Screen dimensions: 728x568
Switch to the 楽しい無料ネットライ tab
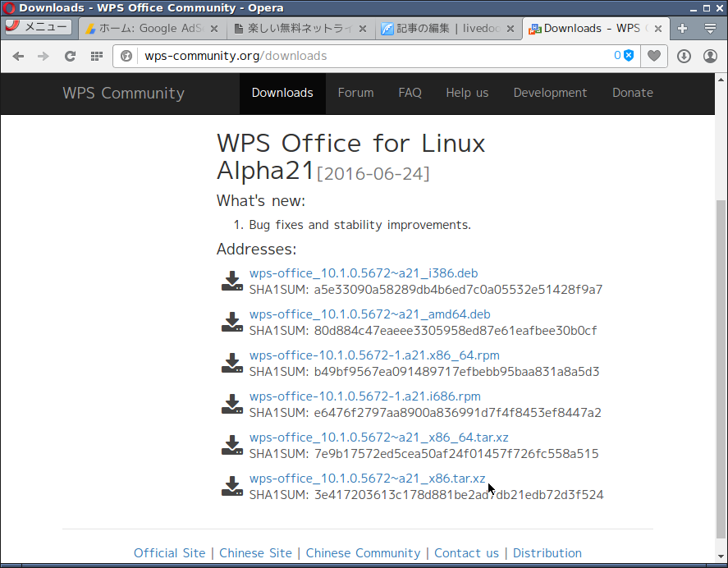300,29
